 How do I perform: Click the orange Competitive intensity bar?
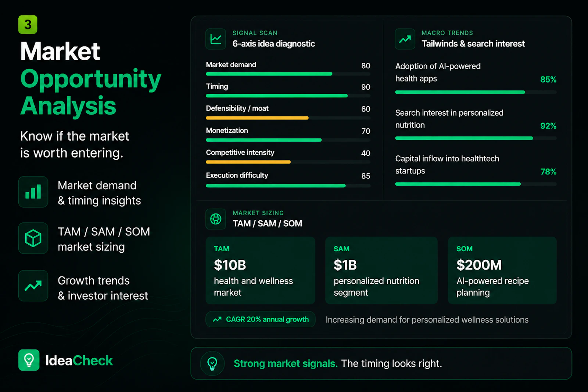(248, 162)
